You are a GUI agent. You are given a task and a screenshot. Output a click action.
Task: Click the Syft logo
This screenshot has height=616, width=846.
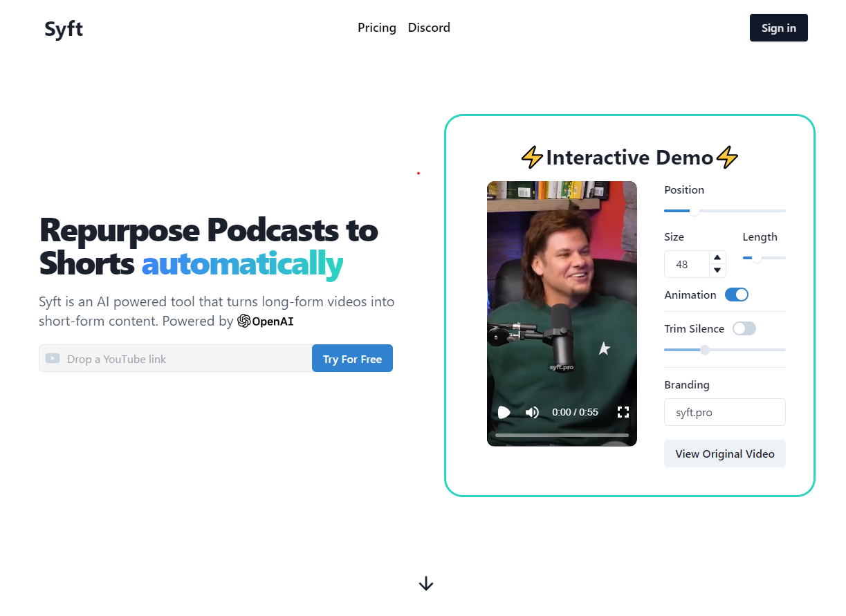(x=64, y=29)
